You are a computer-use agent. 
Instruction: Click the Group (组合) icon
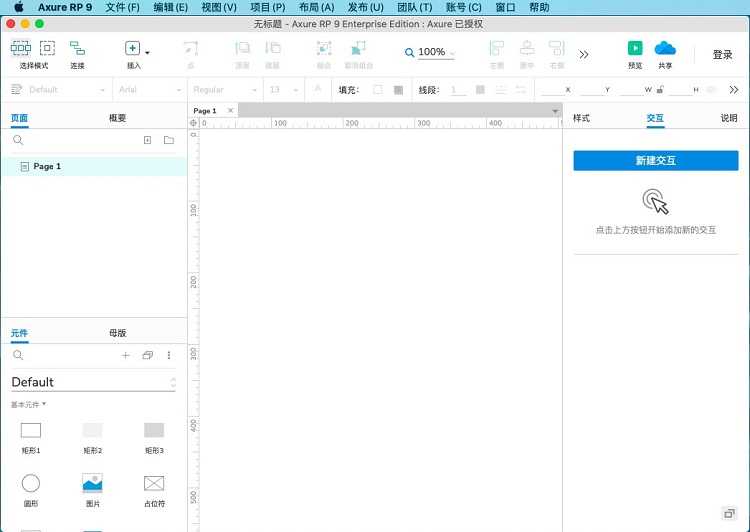coord(324,48)
